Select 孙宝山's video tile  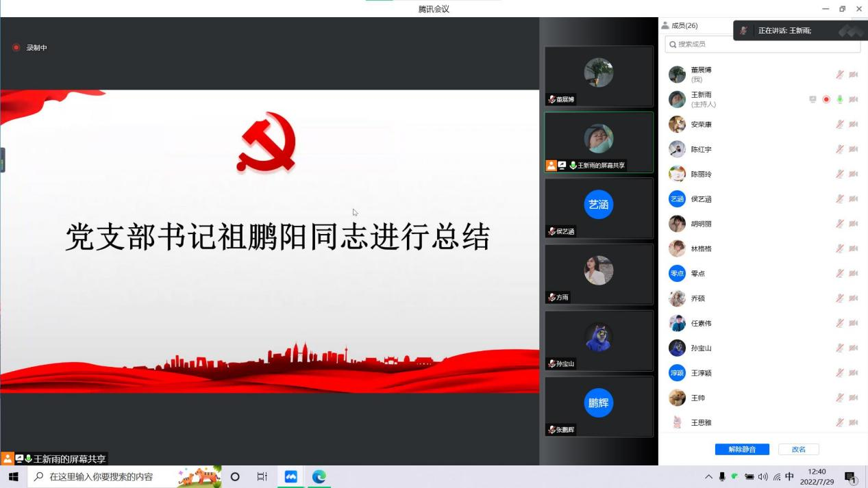coord(599,340)
